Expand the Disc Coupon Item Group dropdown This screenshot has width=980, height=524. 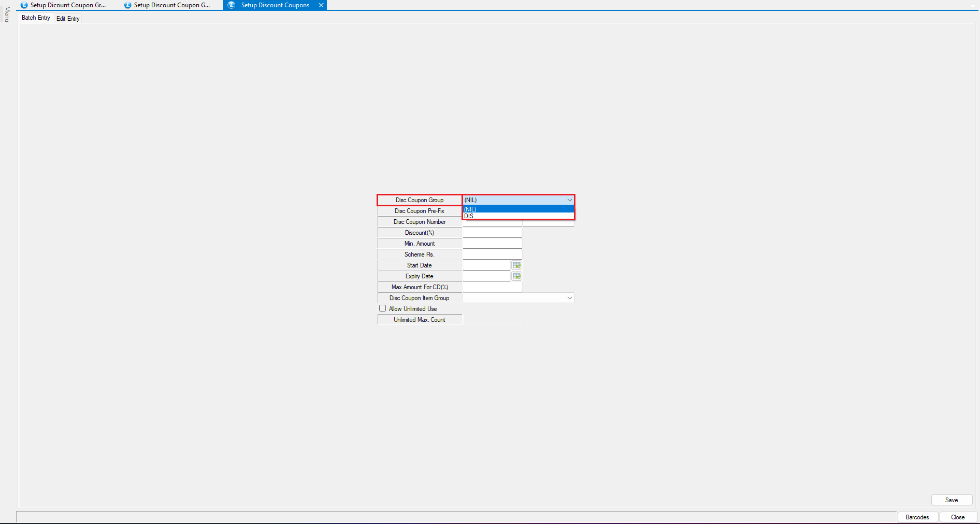pyautogui.click(x=569, y=298)
